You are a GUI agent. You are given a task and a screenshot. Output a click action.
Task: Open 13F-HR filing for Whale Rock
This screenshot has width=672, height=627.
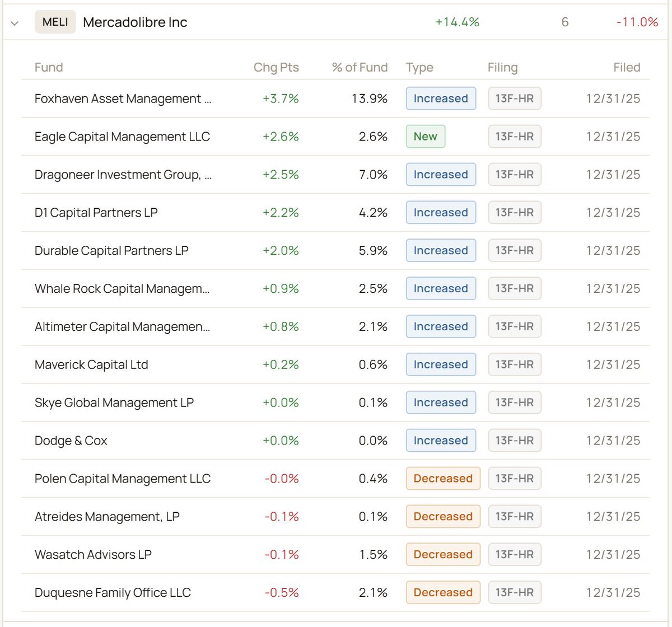point(515,289)
